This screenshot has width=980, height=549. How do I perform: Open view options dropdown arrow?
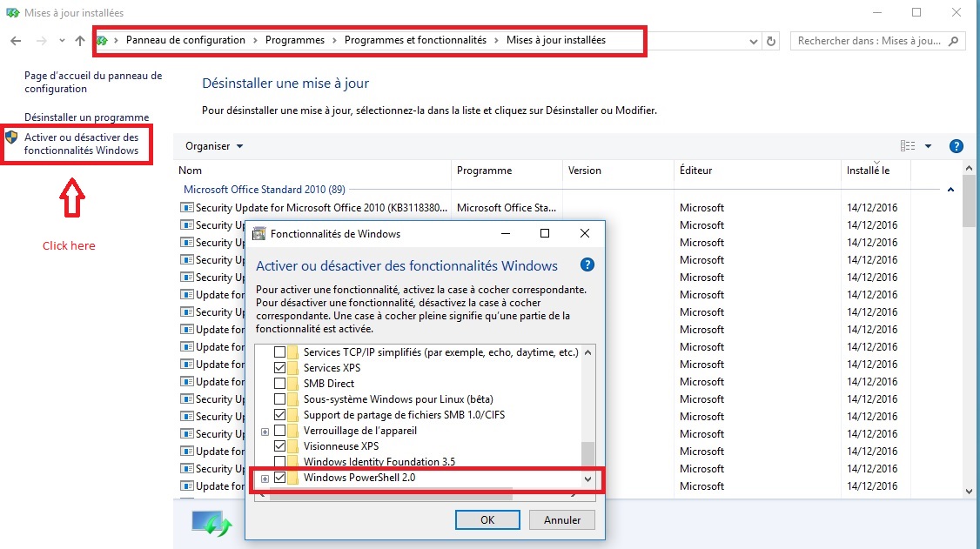click(928, 146)
